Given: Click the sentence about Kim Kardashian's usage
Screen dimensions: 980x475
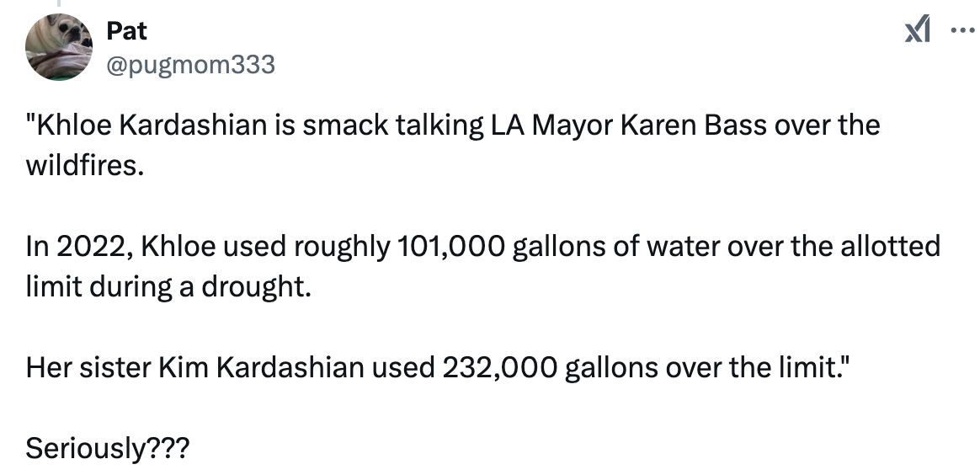Looking at the screenshot, I should click(x=438, y=367).
